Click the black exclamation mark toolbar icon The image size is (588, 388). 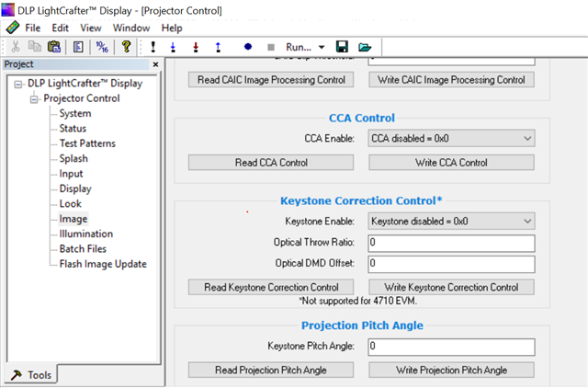pos(153,46)
